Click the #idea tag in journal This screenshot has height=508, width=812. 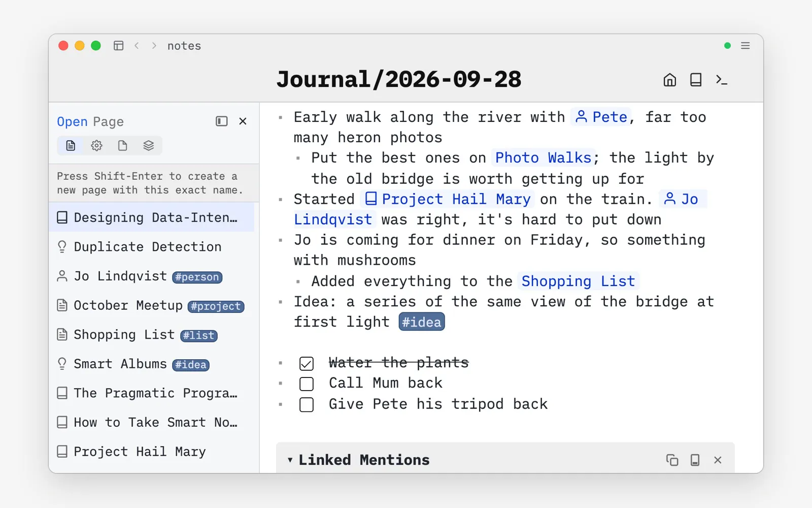click(x=422, y=322)
